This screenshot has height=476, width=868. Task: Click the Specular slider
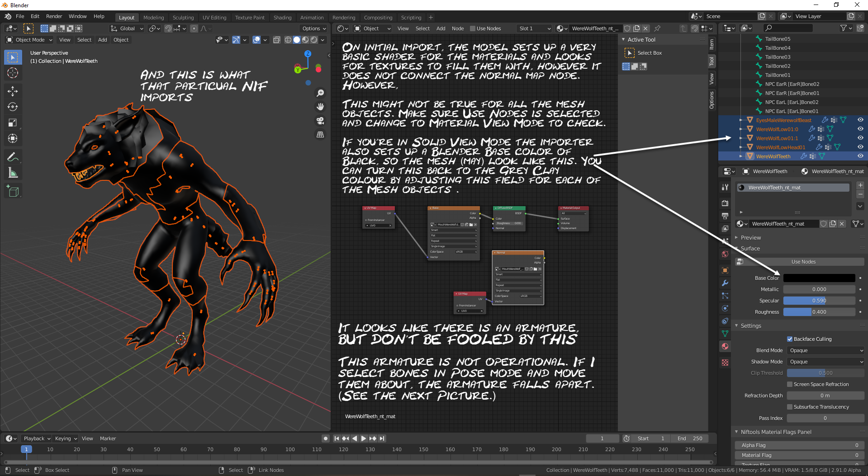pos(819,301)
